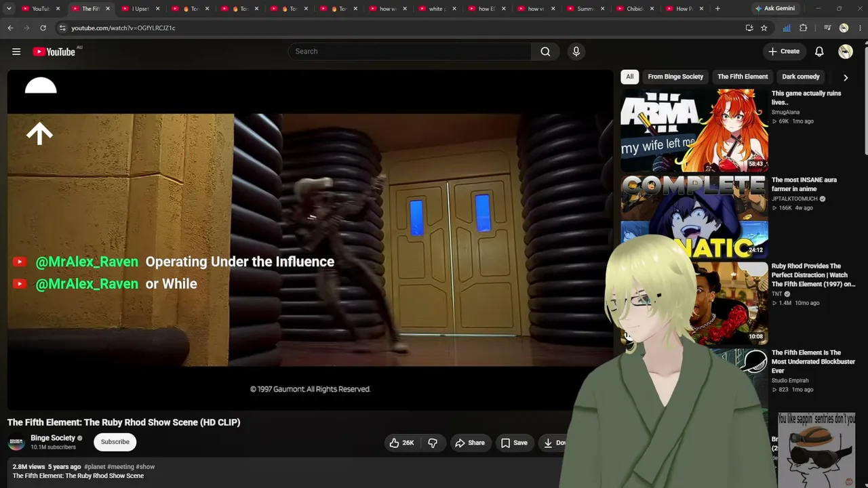Go back with the browser back arrow
The width and height of the screenshot is (868, 488).
pyautogui.click(x=10, y=28)
